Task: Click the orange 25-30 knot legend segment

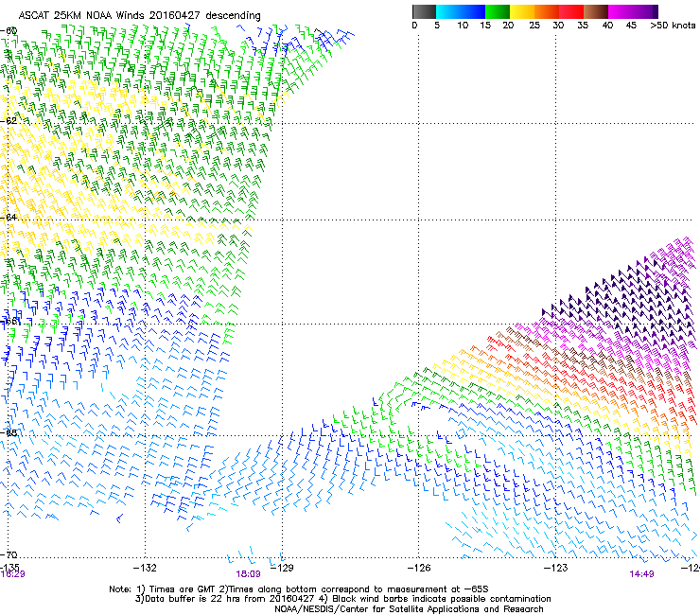Action: pyautogui.click(x=547, y=11)
